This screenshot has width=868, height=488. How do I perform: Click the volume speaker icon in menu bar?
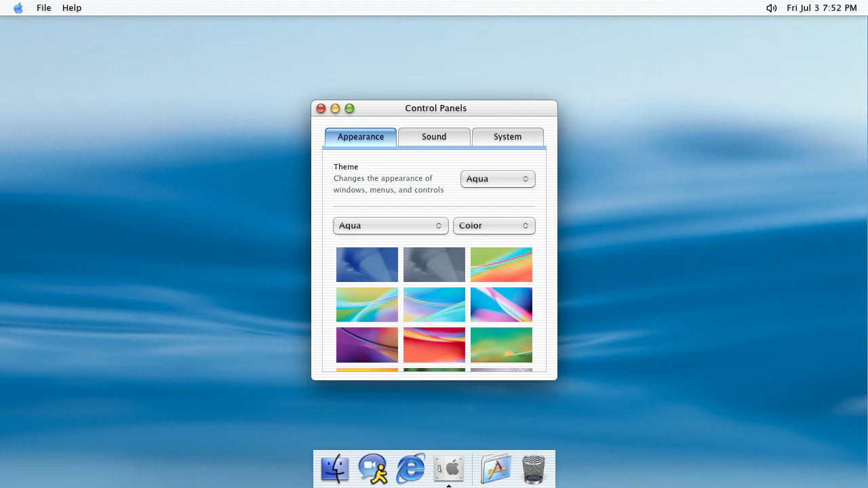click(772, 8)
